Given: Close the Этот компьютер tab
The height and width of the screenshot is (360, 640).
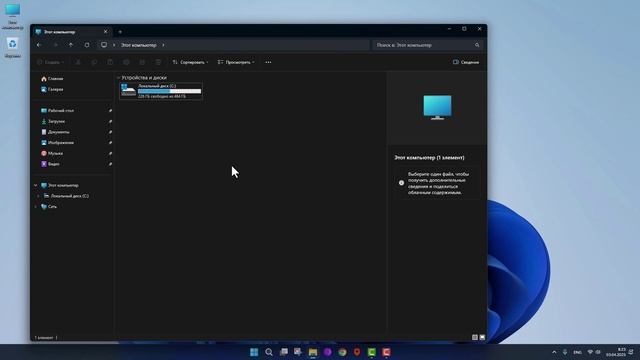Looking at the screenshot, I should (x=106, y=32).
